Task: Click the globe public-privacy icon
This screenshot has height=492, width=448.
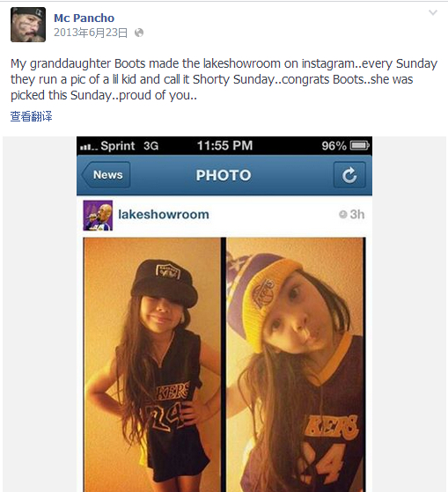Action: 139,33
